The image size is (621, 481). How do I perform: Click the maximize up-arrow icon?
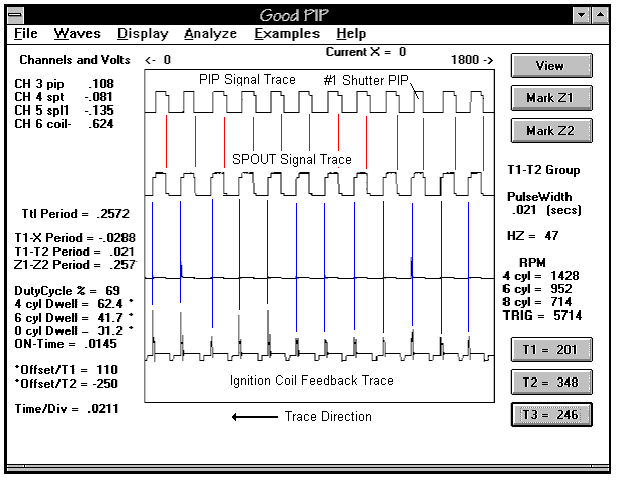pyautogui.click(x=600, y=15)
